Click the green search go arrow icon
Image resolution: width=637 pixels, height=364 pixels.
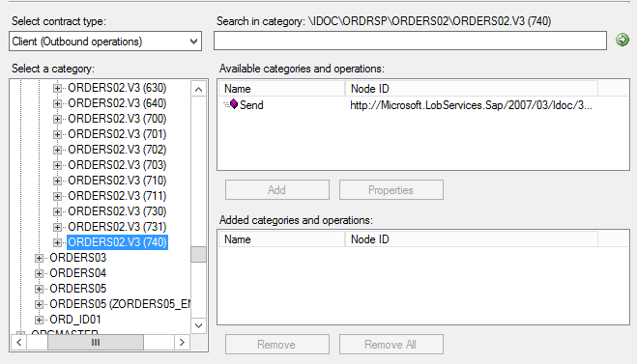(622, 40)
